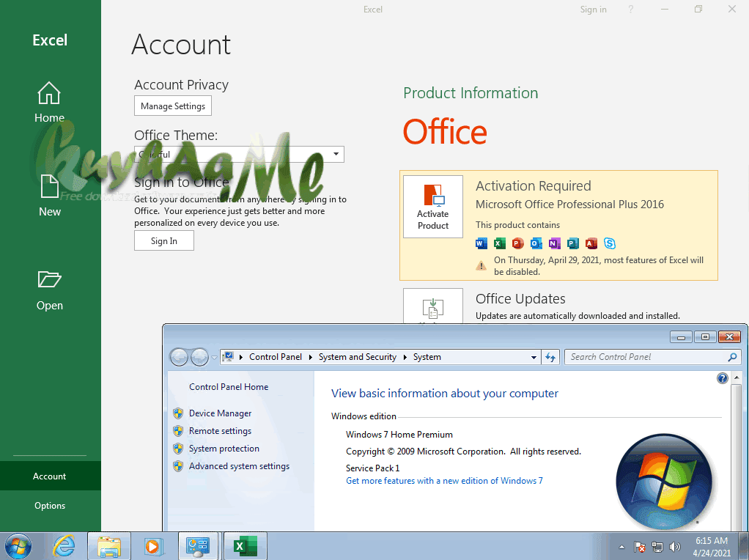Open Windows Explorer from taskbar

pyautogui.click(x=109, y=545)
